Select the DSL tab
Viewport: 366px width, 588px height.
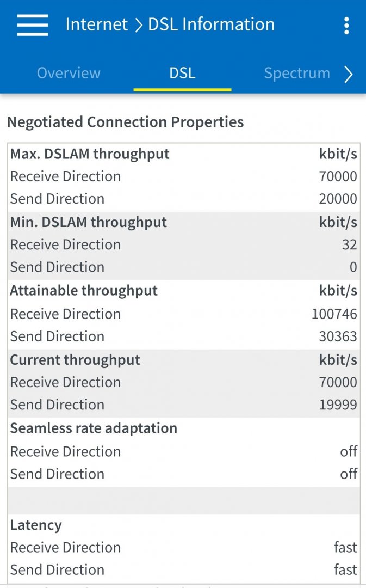point(182,73)
